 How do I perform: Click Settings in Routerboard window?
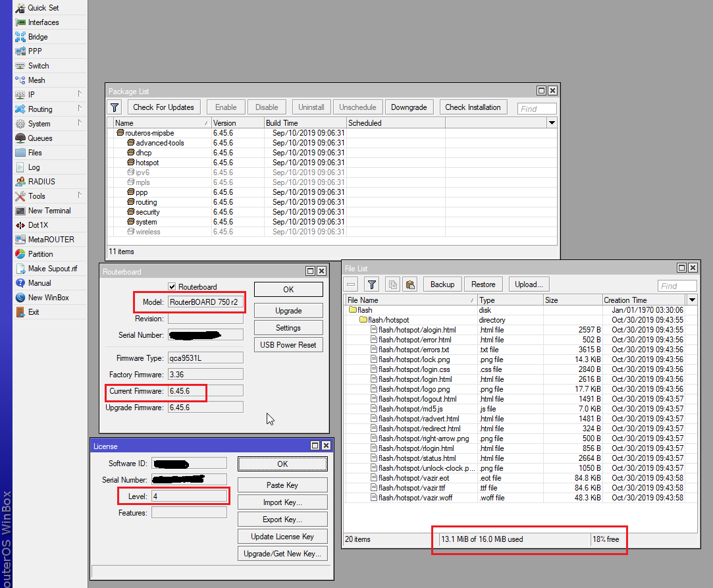[288, 328]
